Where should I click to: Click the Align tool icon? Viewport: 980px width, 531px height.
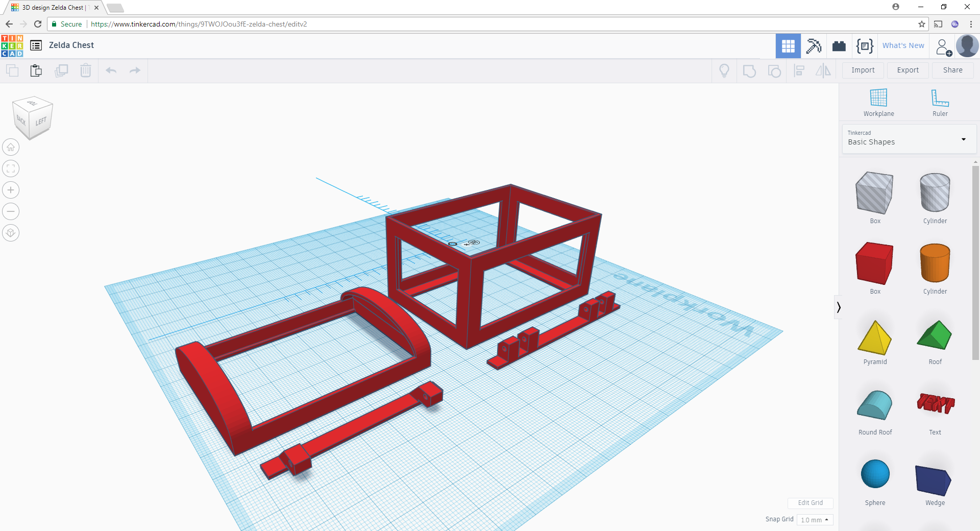coord(799,71)
